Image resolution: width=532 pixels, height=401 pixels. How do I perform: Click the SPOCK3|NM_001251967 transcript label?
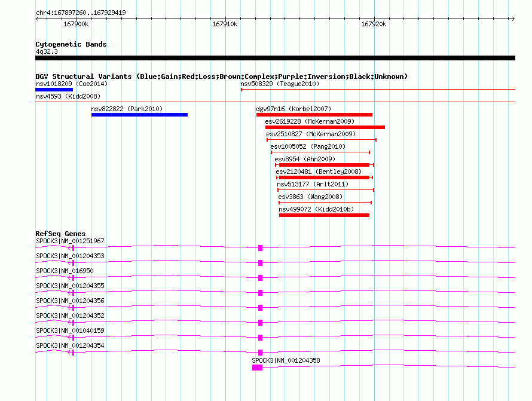pyautogui.click(x=70, y=241)
